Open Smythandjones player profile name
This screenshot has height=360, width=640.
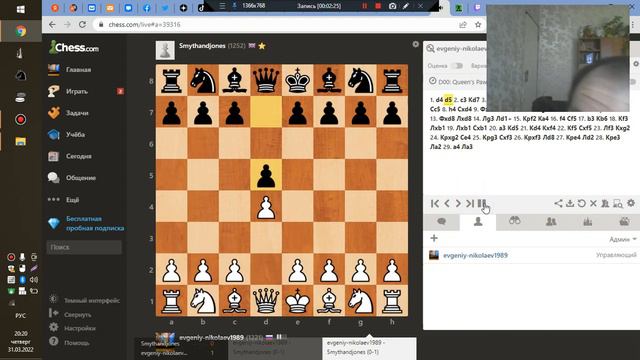click(202, 46)
